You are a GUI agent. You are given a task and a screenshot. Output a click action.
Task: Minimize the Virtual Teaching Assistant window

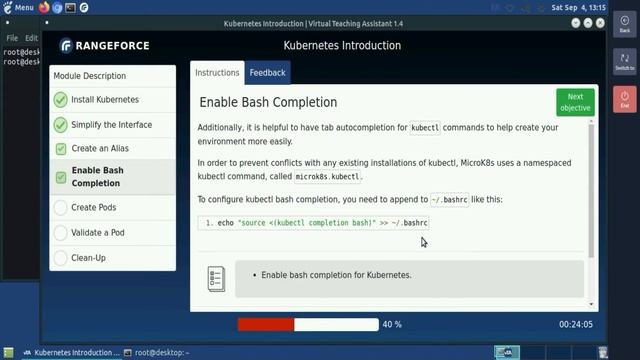click(576, 23)
